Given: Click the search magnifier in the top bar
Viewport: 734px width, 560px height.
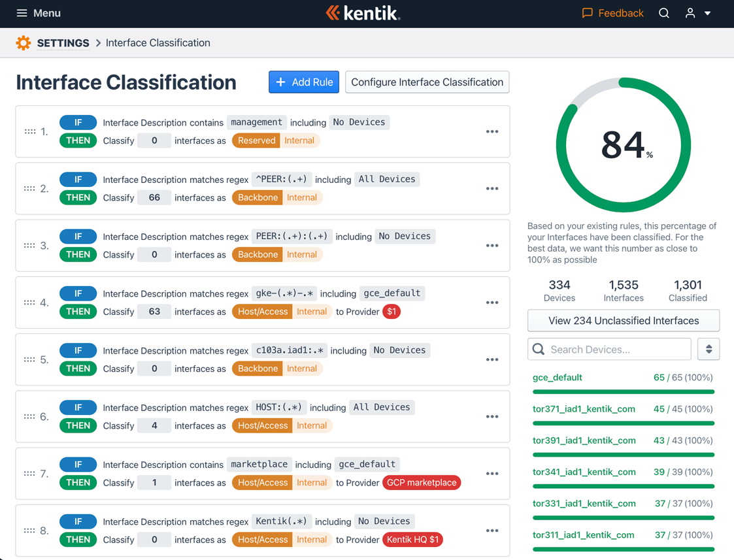Looking at the screenshot, I should [664, 13].
